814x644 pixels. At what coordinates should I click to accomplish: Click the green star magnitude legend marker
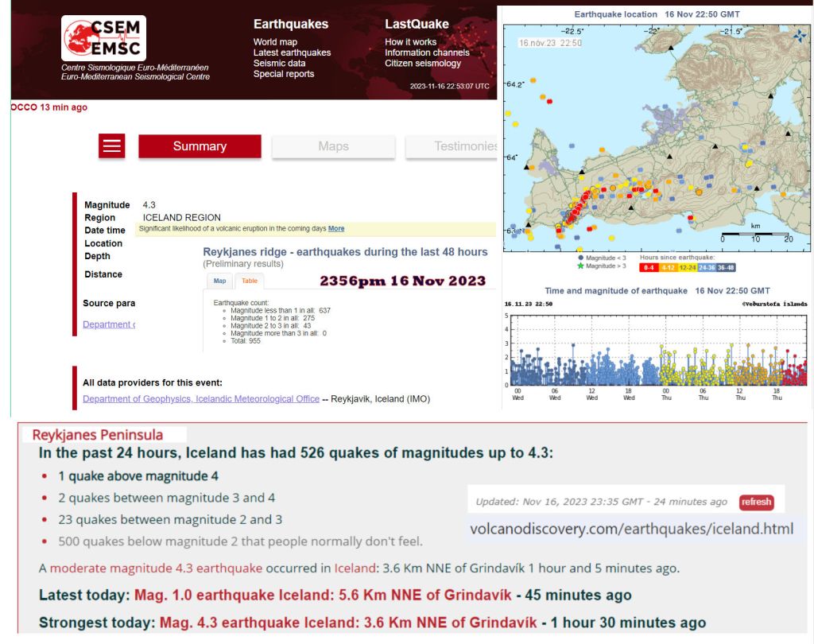581,266
